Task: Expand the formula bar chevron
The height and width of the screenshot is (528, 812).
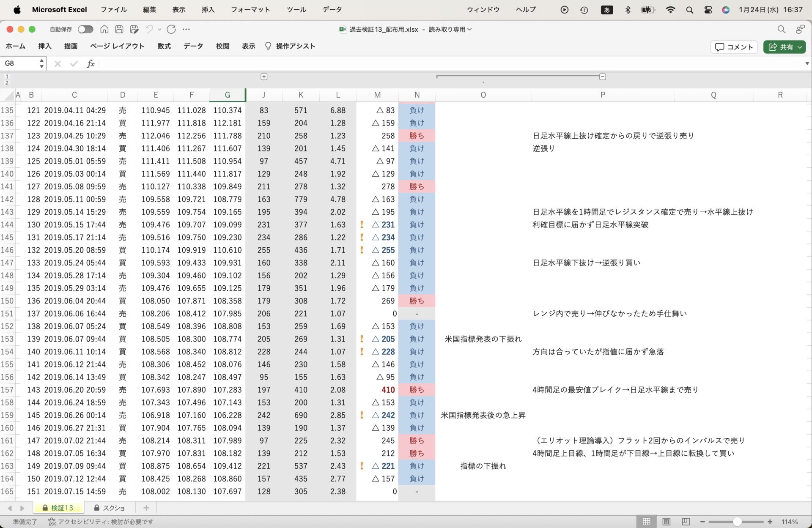Action: [807, 64]
